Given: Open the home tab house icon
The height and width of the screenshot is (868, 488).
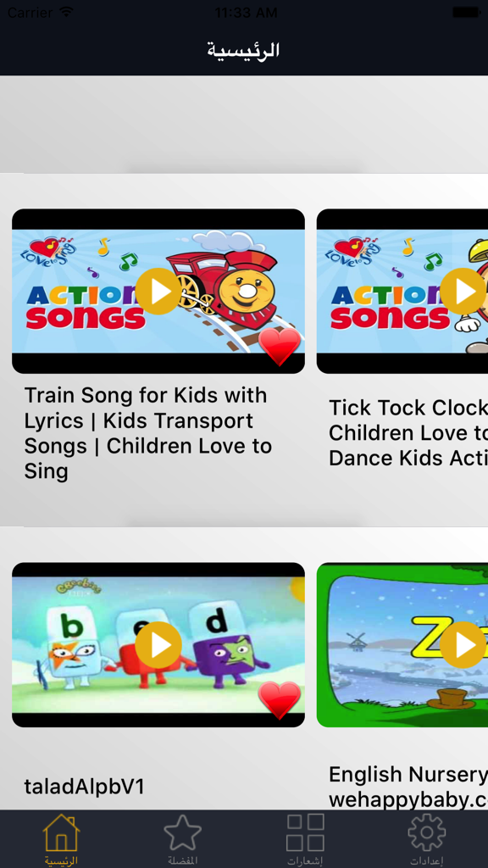Looking at the screenshot, I should (x=61, y=832).
